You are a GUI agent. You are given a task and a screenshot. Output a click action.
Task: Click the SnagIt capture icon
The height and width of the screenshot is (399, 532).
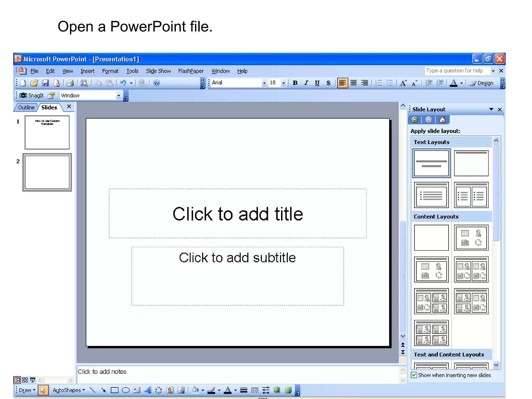[31, 95]
